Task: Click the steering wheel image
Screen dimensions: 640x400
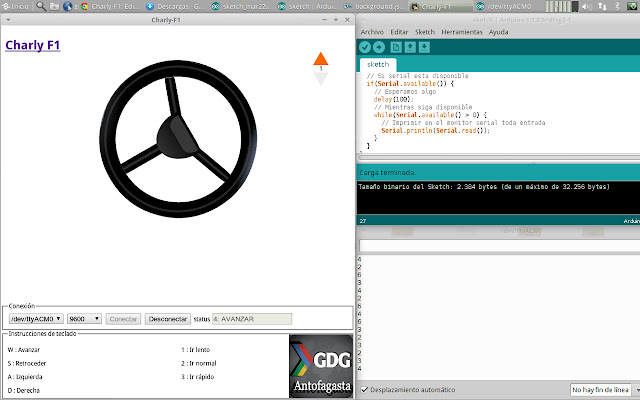Action: click(x=178, y=139)
